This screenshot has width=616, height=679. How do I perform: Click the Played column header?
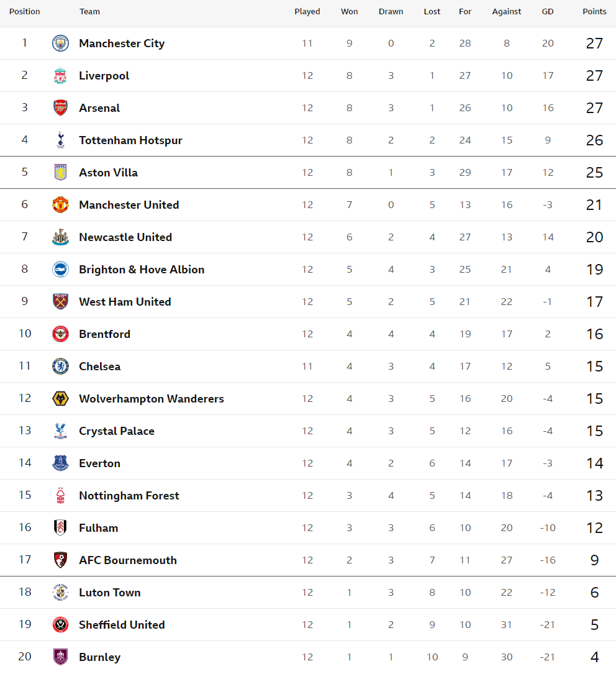[307, 12]
